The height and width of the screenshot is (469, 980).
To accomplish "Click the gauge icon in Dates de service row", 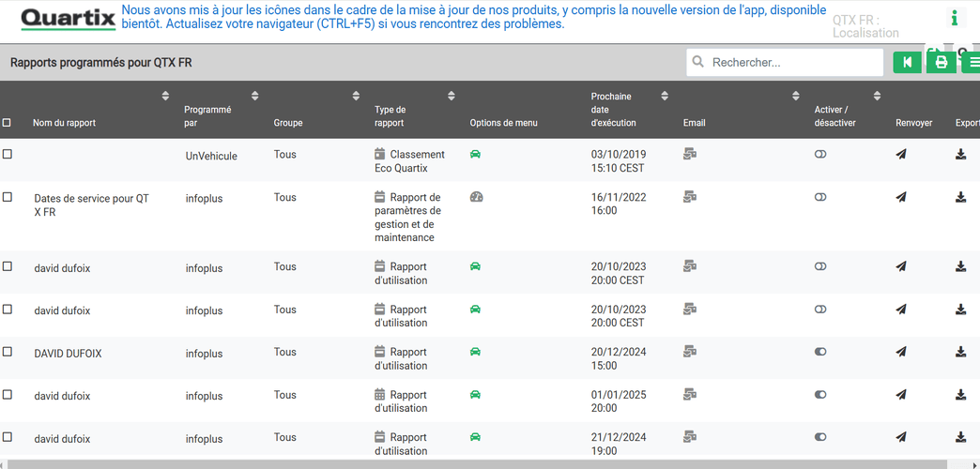I will point(476,197).
